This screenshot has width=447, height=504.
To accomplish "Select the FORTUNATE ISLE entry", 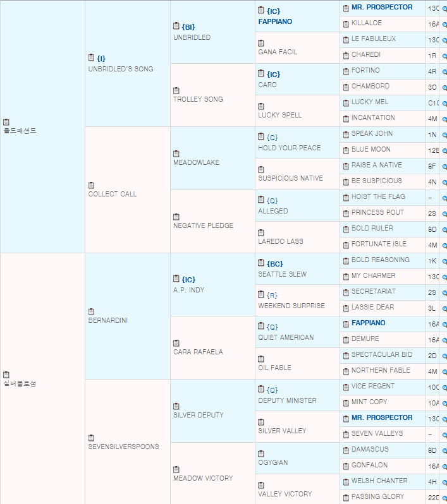I will point(379,244).
